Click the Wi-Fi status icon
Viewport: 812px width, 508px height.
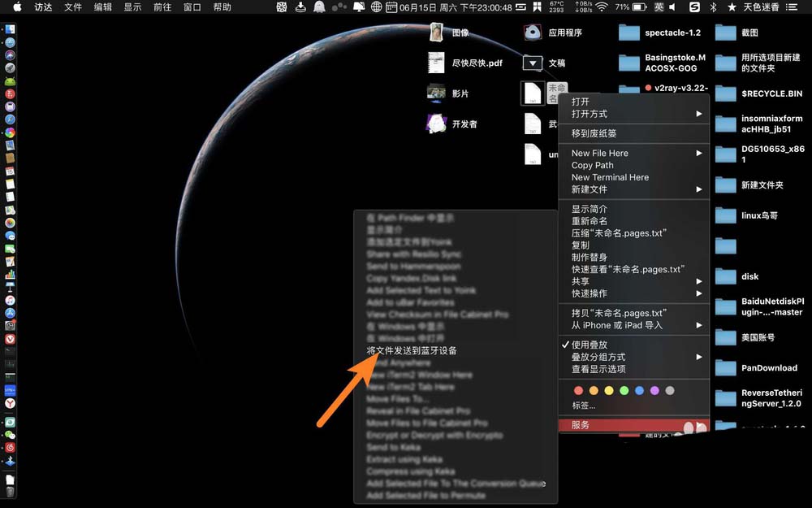[601, 7]
